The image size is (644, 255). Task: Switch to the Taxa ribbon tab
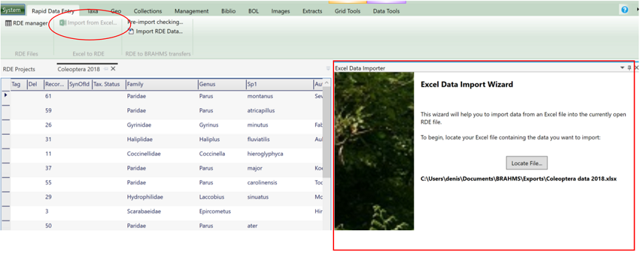pos(93,11)
